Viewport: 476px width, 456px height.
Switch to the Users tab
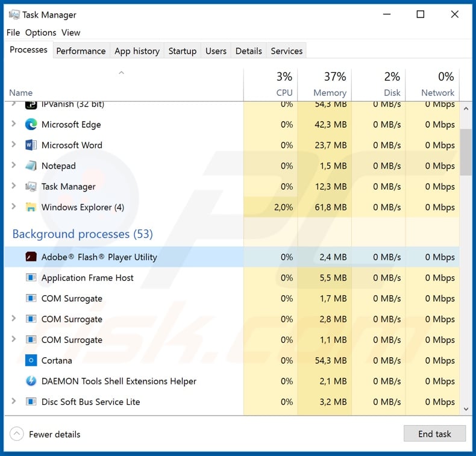(x=216, y=51)
